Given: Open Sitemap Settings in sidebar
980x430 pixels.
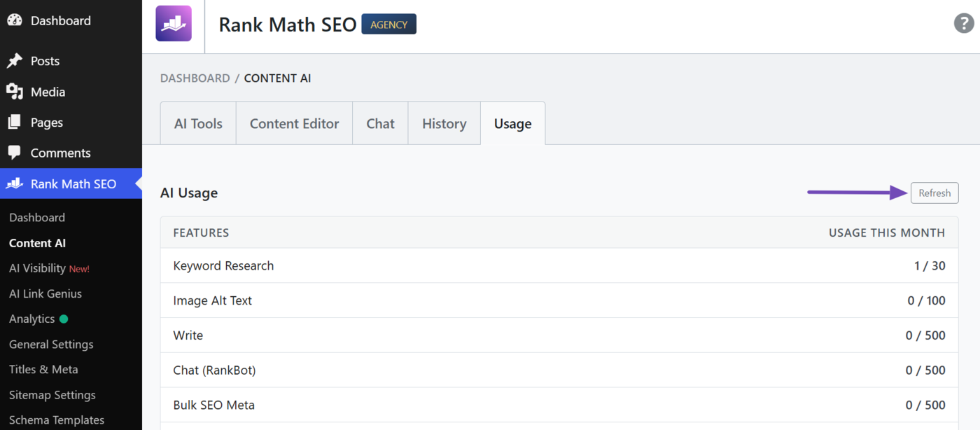Looking at the screenshot, I should click(52, 394).
